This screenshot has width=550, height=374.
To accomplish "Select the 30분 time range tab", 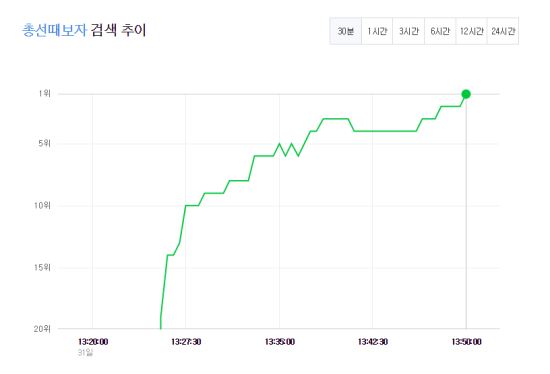I will click(346, 31).
